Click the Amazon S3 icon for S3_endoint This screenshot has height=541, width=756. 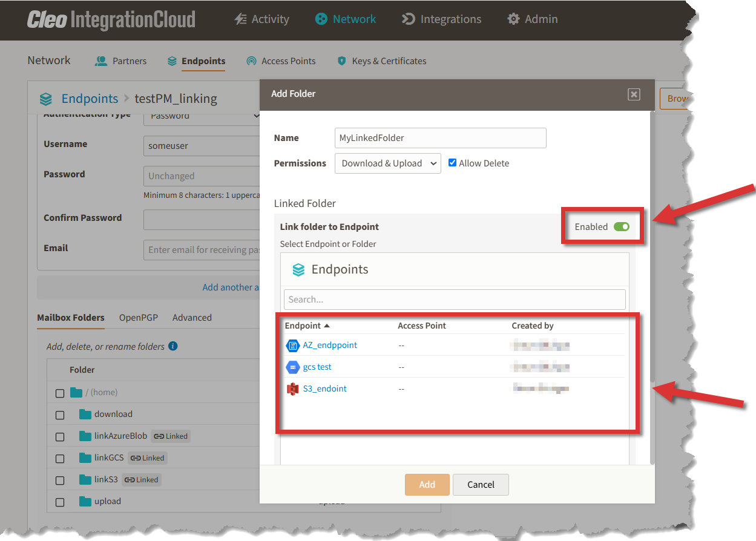point(293,389)
